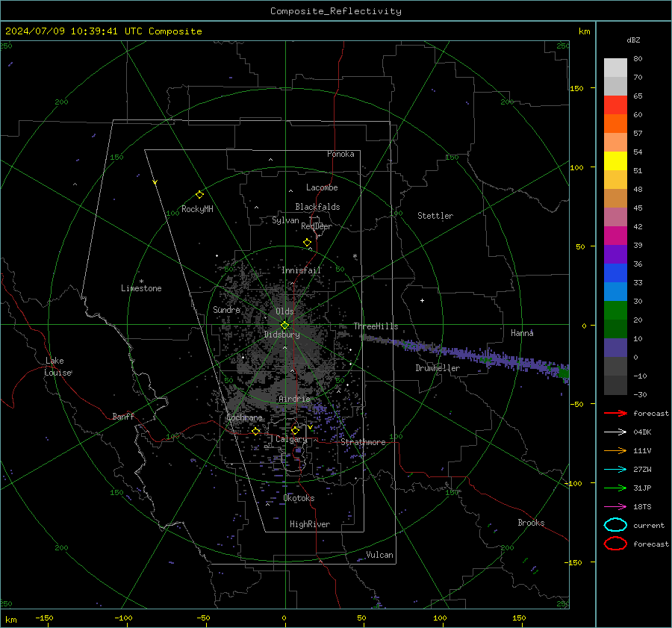Click the Limestone label
Image resolution: width=672 pixels, height=628 pixels.
pos(141,288)
